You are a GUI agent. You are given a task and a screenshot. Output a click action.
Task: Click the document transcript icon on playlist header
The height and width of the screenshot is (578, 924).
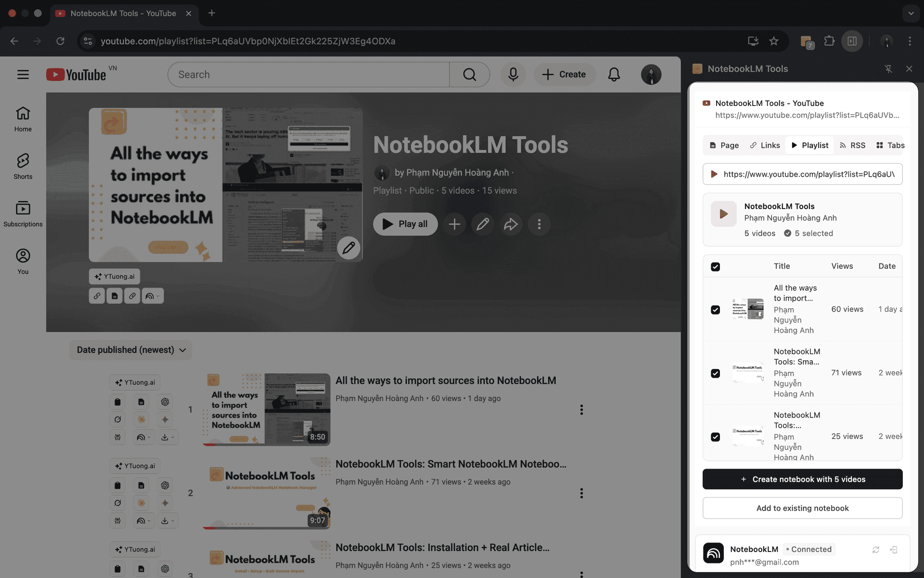114,295
